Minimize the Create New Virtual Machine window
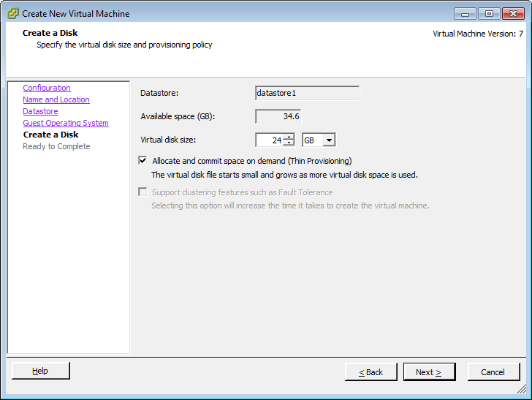532x400 pixels. point(465,14)
